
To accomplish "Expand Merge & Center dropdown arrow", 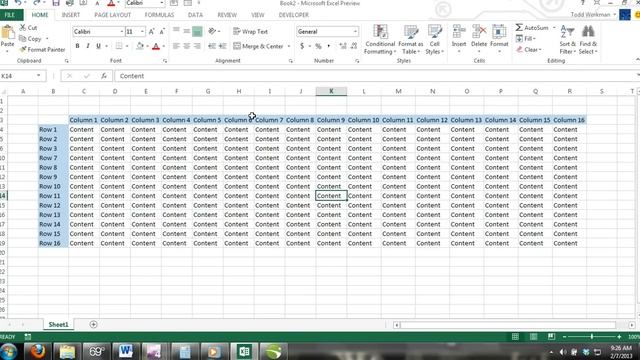I will coord(289,47).
